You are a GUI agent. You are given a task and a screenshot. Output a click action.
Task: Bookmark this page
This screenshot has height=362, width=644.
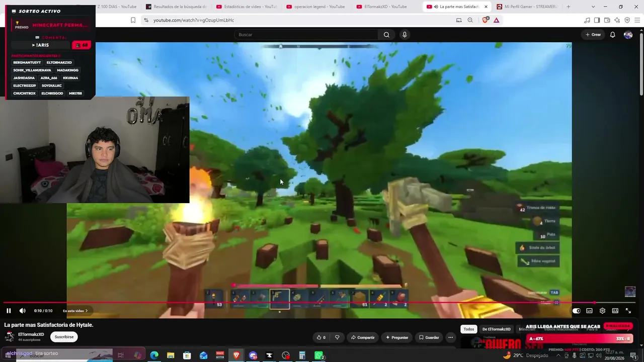pos(133,20)
